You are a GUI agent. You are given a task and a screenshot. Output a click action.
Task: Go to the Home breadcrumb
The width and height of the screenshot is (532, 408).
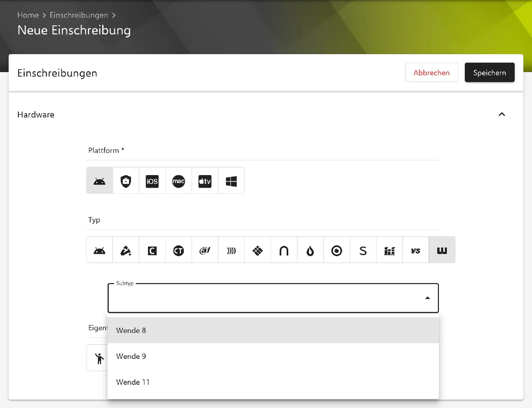pyautogui.click(x=28, y=15)
